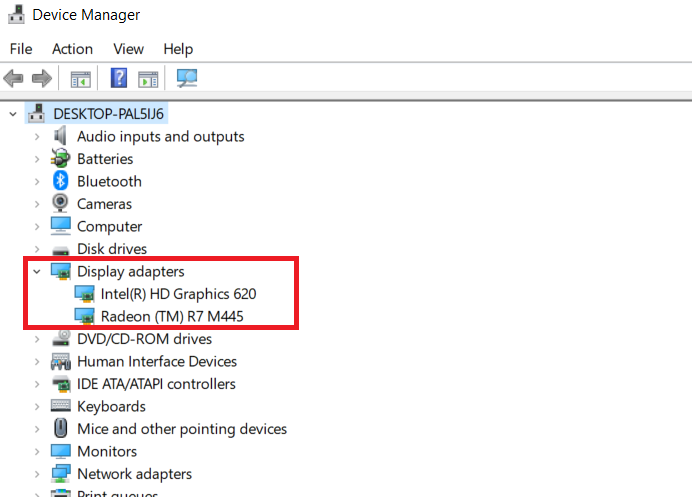This screenshot has width=692, height=497.
Task: Click Scan for hardware changes icon
Action: point(187,79)
